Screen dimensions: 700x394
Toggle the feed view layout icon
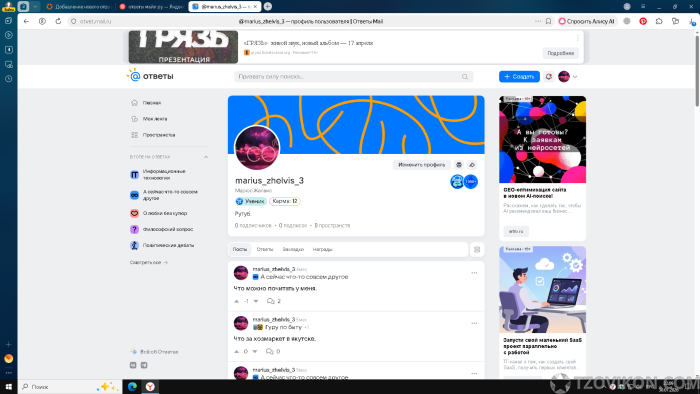click(477, 249)
